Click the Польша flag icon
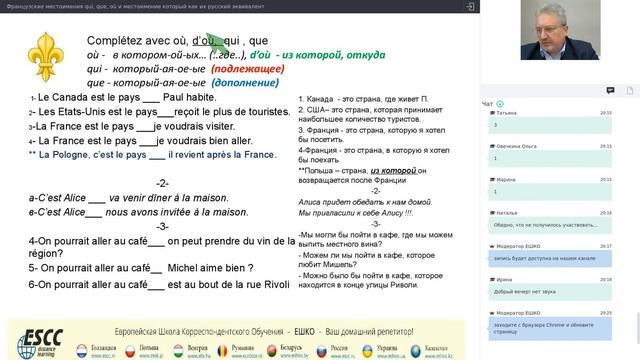 click(x=130, y=351)
